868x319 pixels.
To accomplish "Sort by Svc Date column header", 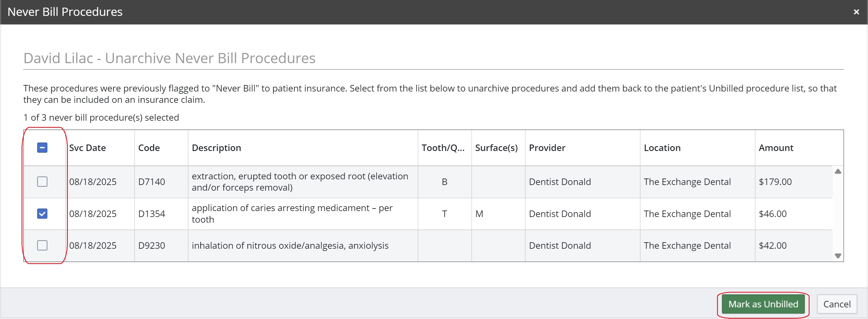I will click(88, 148).
